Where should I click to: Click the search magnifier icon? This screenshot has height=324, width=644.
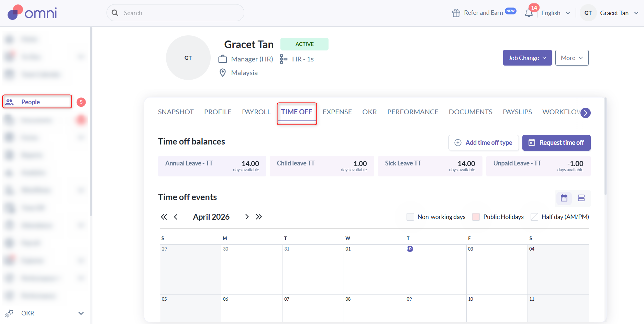tap(115, 13)
